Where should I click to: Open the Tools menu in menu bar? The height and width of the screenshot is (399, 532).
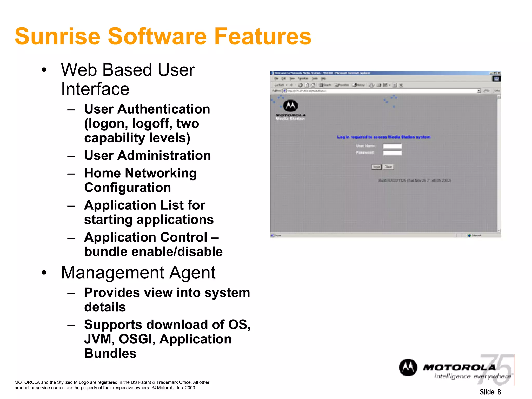point(314,78)
